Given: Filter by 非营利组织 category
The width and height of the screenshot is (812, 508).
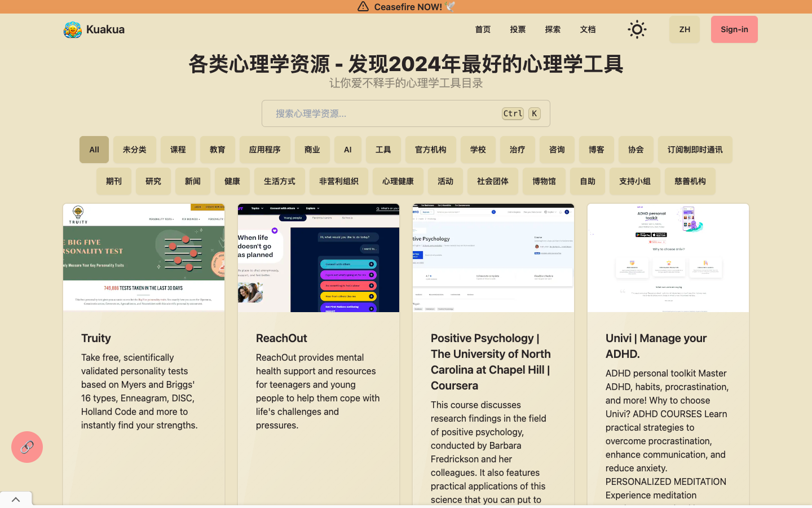Looking at the screenshot, I should point(339,181).
